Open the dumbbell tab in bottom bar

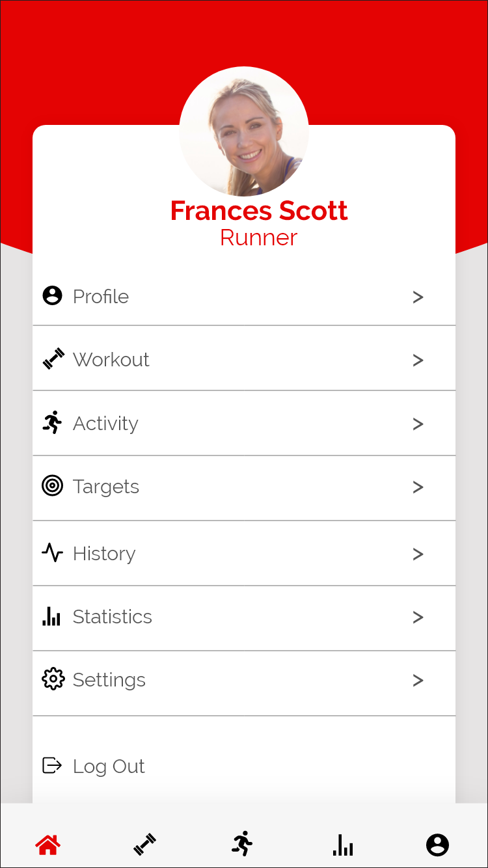coord(145,845)
